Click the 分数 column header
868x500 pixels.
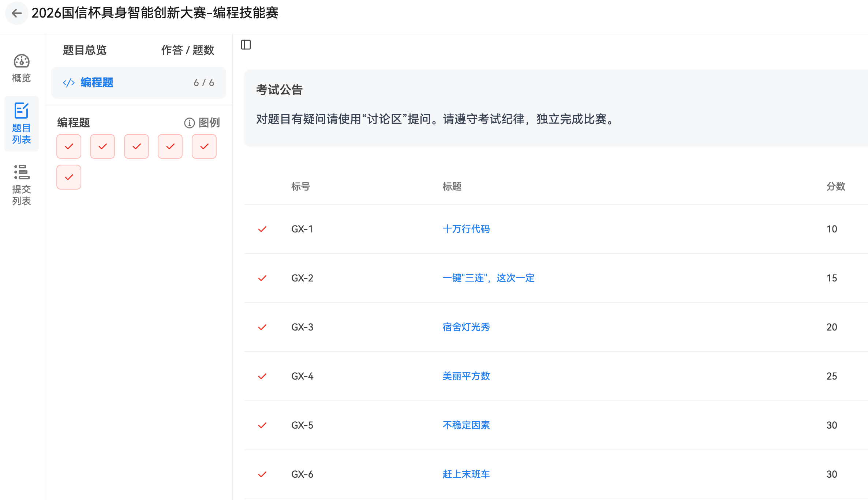(836, 187)
